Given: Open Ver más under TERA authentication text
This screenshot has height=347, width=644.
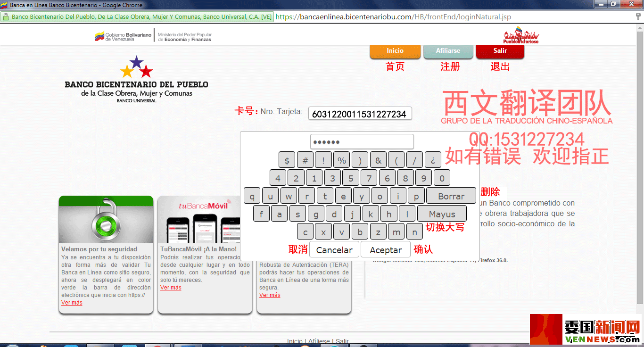Looking at the screenshot, I should (270, 295).
